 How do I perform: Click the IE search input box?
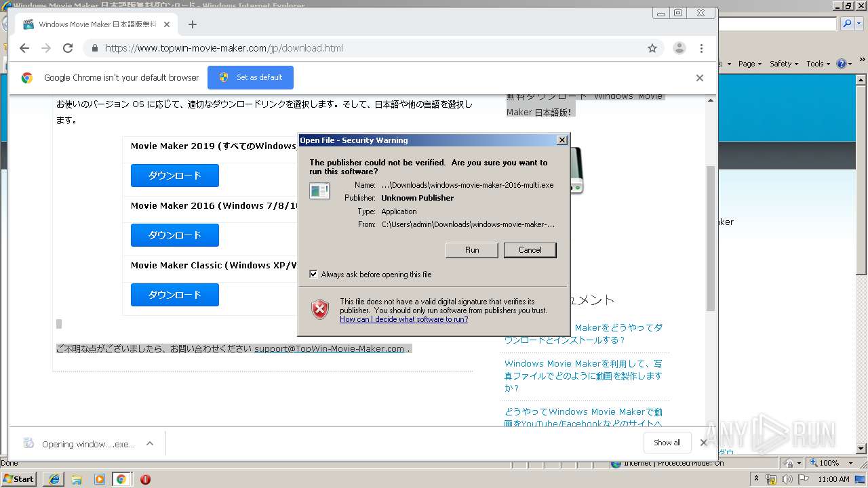point(777,23)
